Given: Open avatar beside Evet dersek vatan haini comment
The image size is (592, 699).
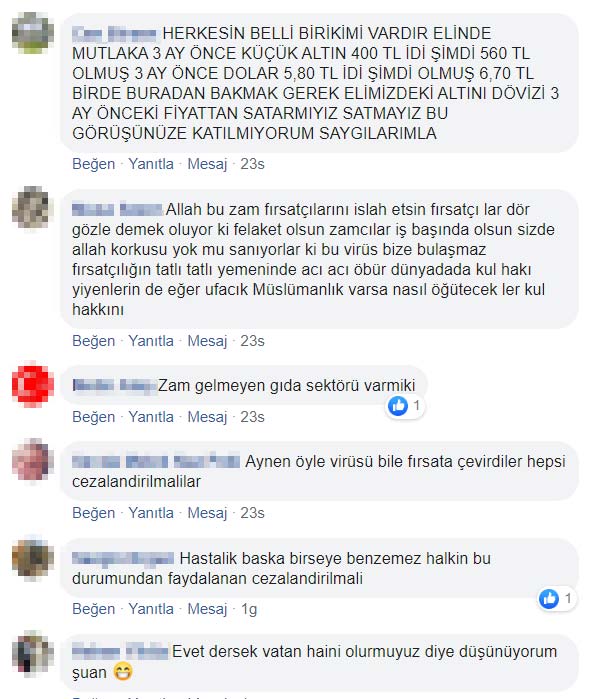Looking at the screenshot, I should [x=33, y=652].
